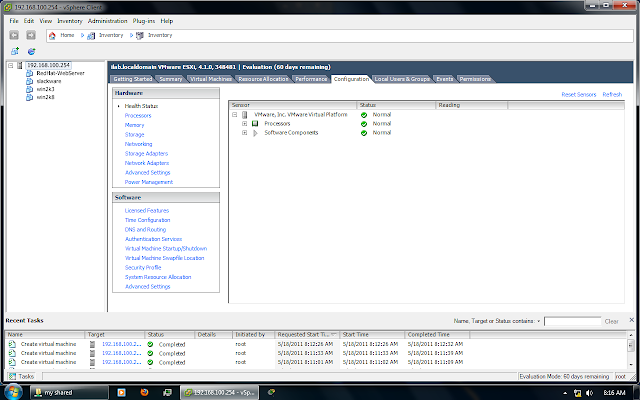This screenshot has height=400, width=640.
Task: Open the Processors hardware link
Action: 138,116
